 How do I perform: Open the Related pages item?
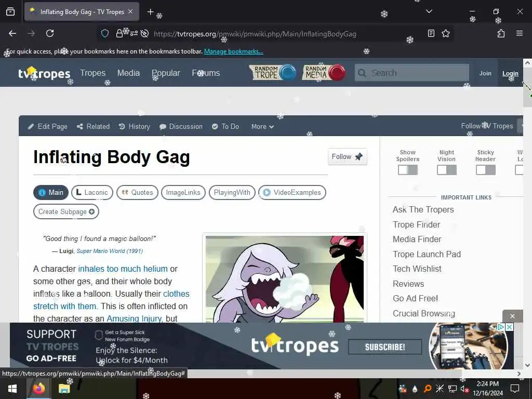pos(94,126)
